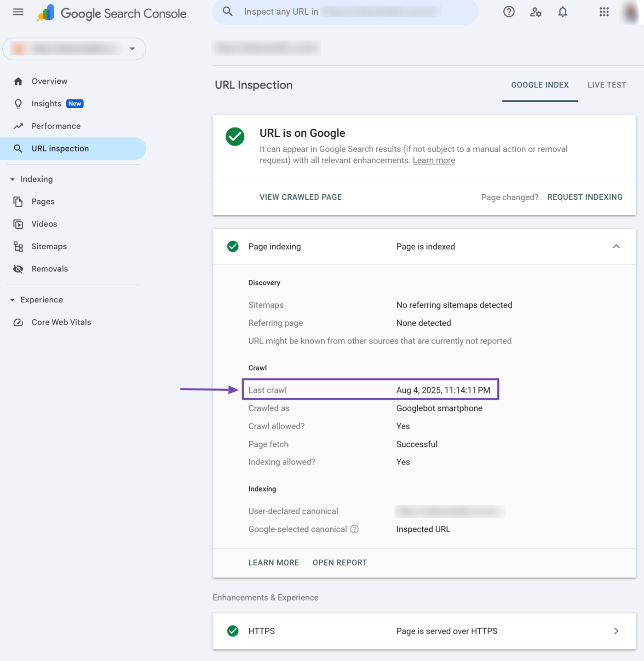Open the property selector dropdown

[74, 49]
